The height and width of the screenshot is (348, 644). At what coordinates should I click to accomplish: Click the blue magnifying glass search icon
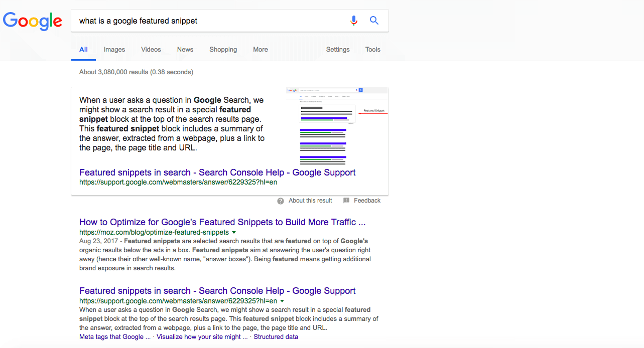[x=374, y=21]
